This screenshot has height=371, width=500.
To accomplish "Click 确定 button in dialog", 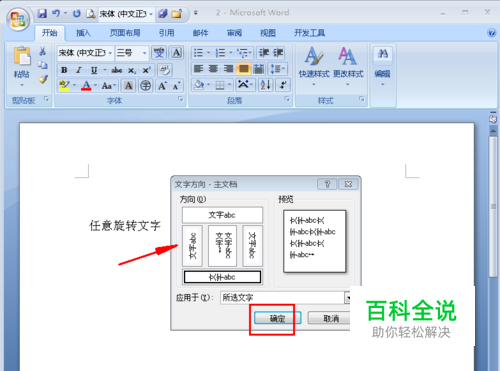I will point(277,318).
